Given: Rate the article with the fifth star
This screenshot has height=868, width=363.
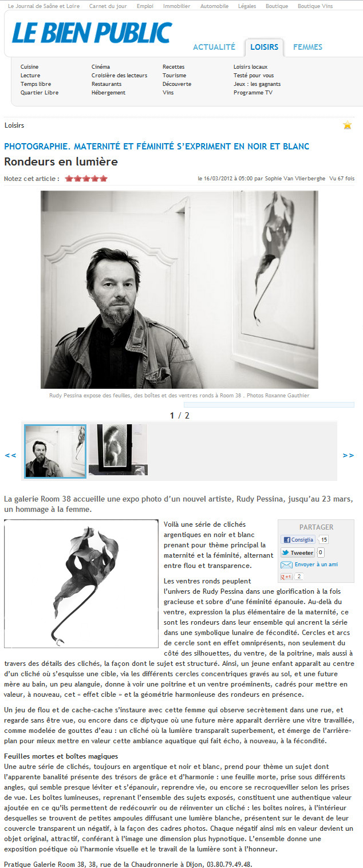Looking at the screenshot, I should (104, 179).
